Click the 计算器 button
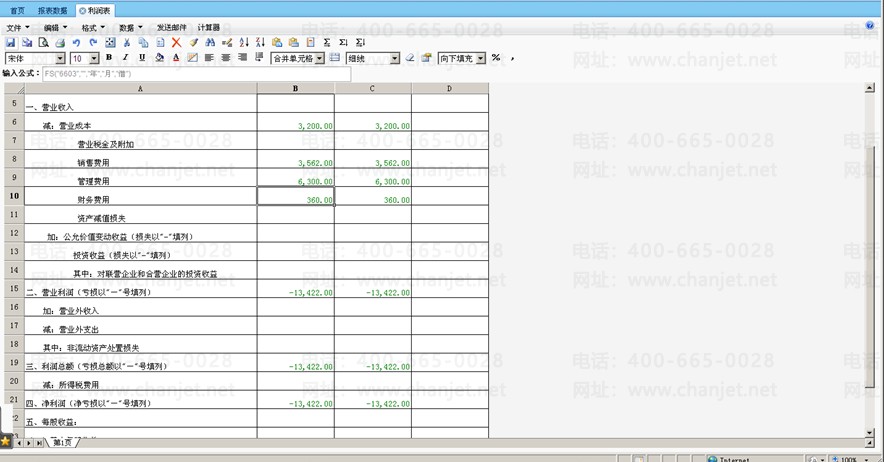This screenshot has width=884, height=462. point(209,28)
